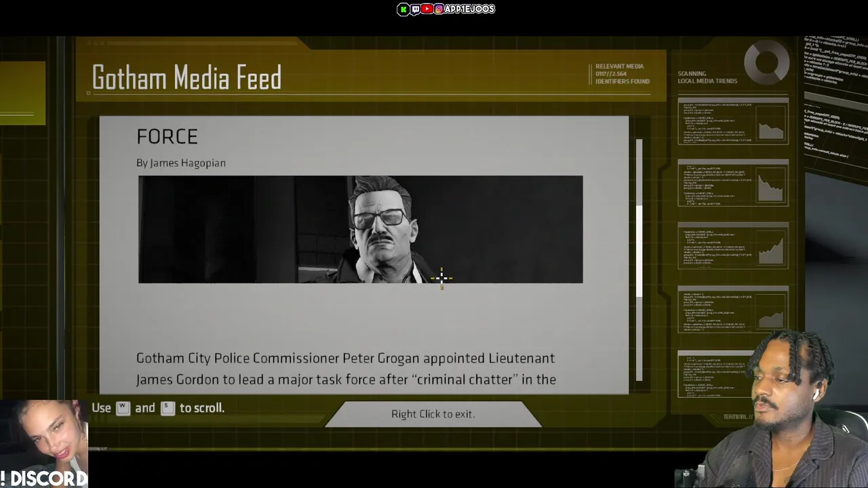Image resolution: width=868 pixels, height=488 pixels.
Task: Click the W key scroll icon
Action: (x=123, y=408)
